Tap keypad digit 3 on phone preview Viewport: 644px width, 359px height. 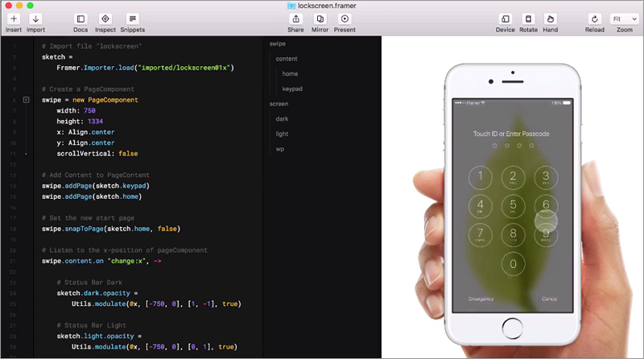click(546, 177)
